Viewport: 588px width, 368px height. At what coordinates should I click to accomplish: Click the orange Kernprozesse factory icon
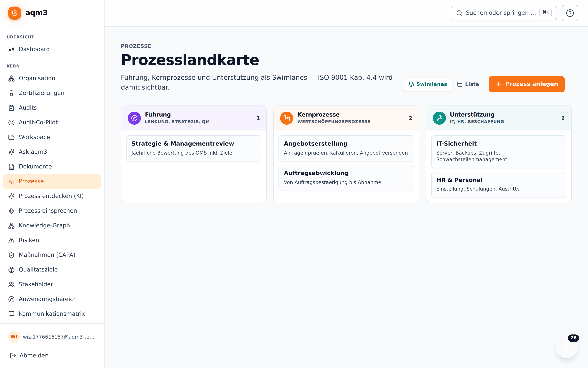tap(286, 118)
